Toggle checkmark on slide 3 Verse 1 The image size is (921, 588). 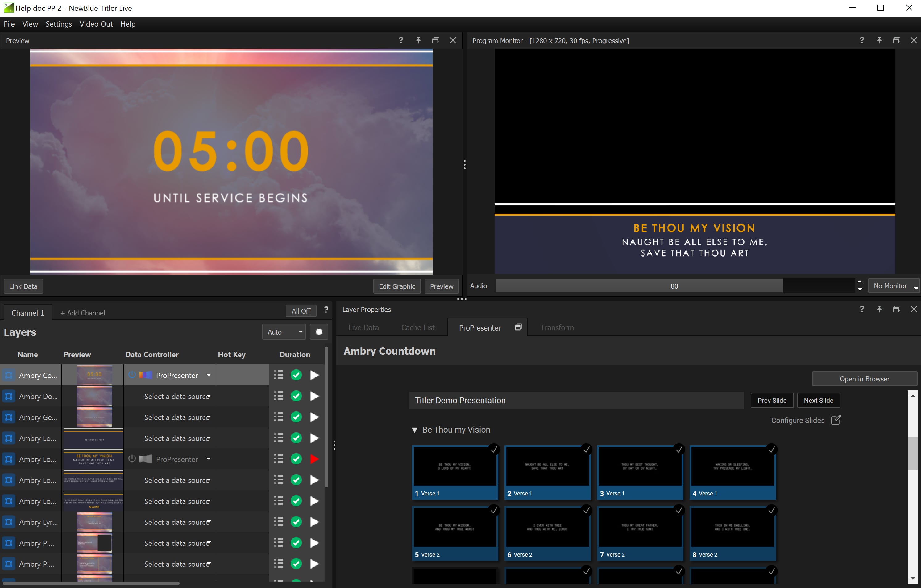pyautogui.click(x=679, y=449)
